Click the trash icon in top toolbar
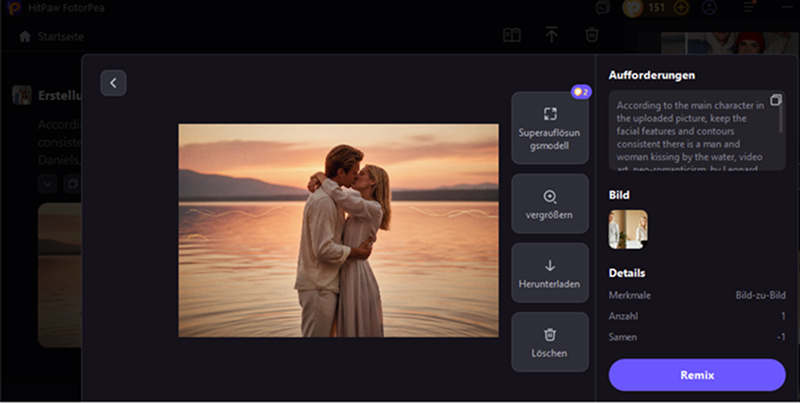Viewport: 800px width, 403px height. 592,35
